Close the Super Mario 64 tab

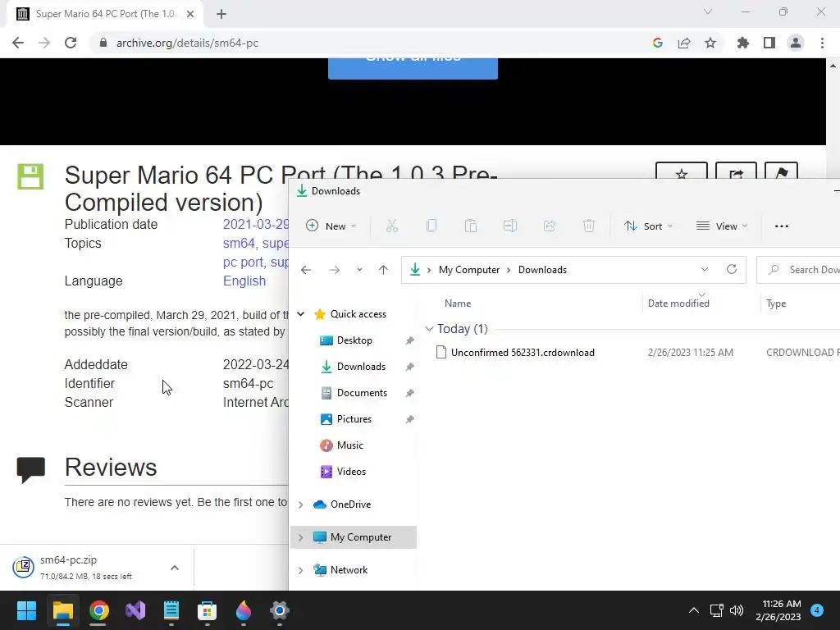pyautogui.click(x=190, y=14)
